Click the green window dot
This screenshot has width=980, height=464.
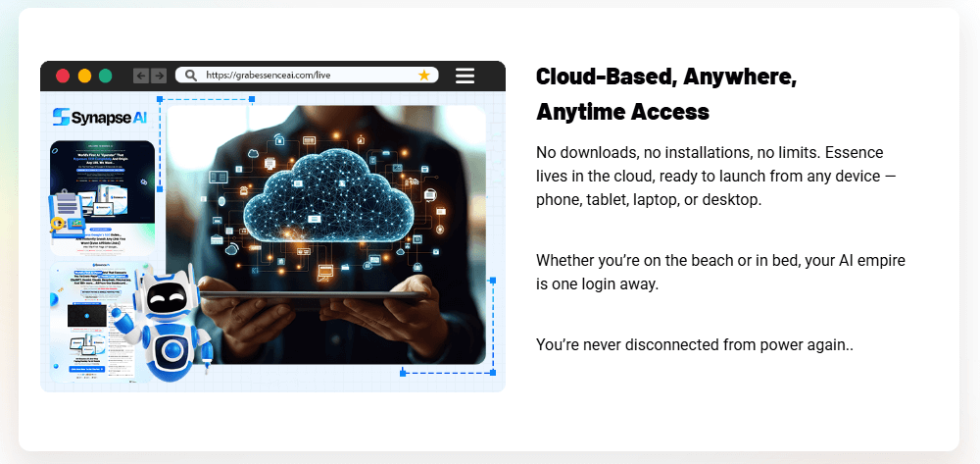click(x=106, y=76)
